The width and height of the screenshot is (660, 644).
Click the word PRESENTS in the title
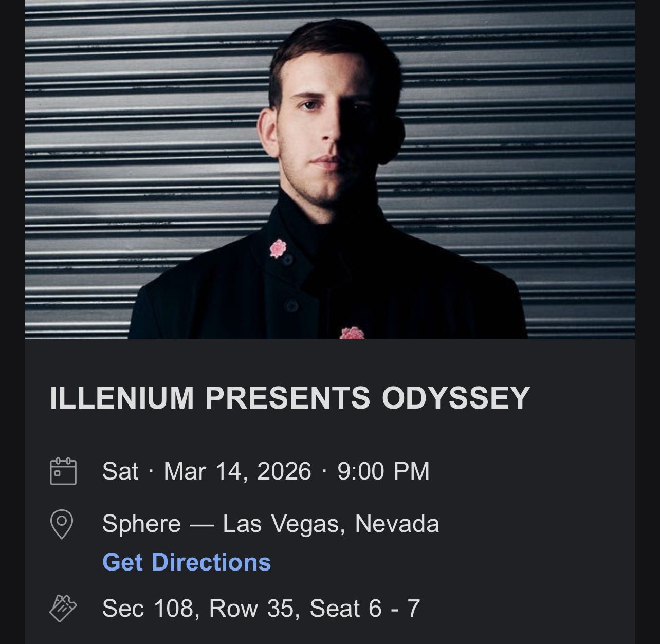click(x=288, y=398)
